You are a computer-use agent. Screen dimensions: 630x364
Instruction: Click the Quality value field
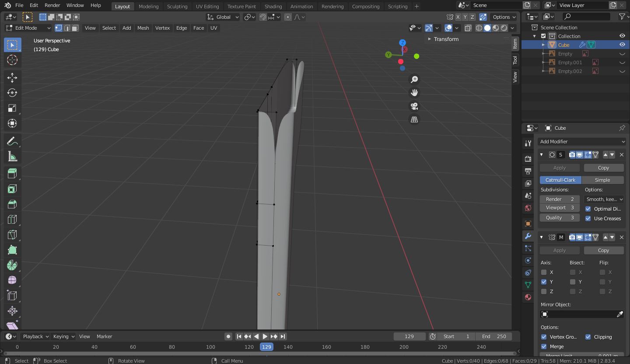[560, 218]
